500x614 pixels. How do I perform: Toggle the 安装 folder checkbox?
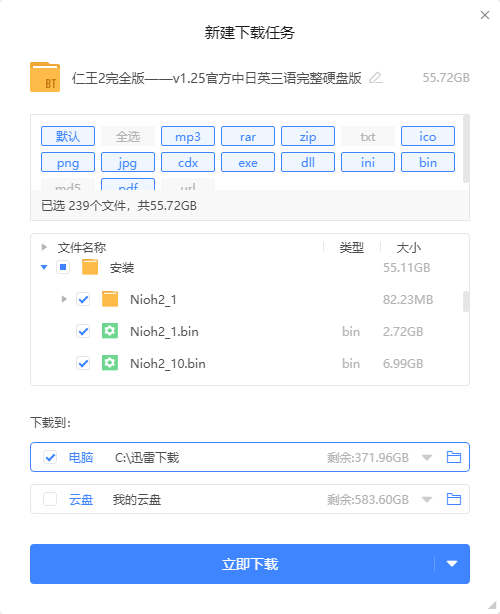[63, 267]
